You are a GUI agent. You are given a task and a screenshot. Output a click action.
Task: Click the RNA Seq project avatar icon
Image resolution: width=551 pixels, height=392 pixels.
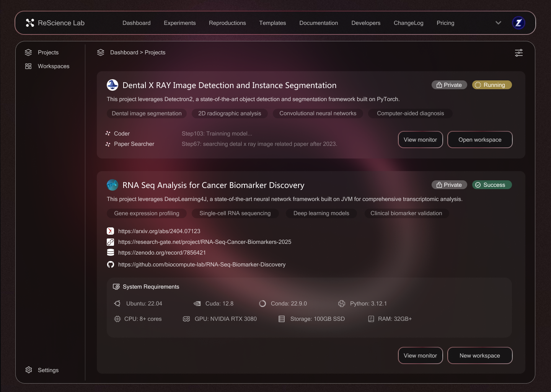click(112, 185)
